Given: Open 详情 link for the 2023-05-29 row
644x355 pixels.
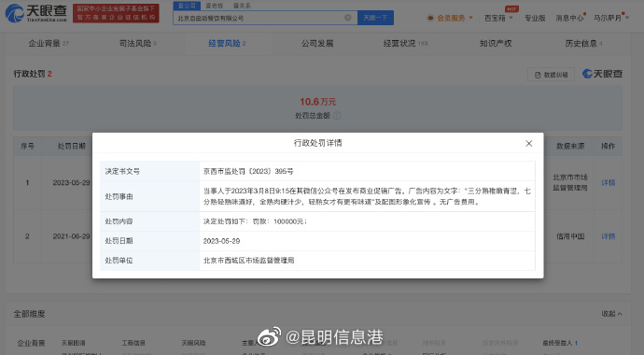Looking at the screenshot, I should click(609, 182).
